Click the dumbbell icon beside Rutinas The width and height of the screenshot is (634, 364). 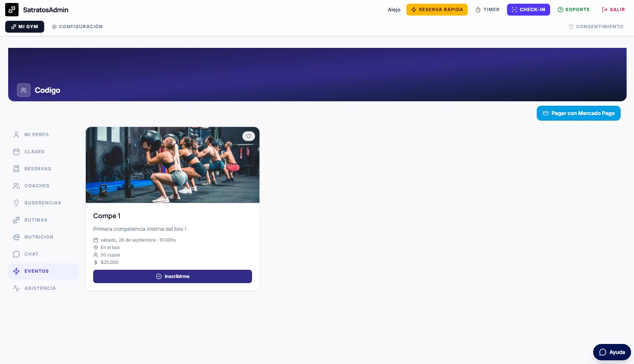[16, 220]
